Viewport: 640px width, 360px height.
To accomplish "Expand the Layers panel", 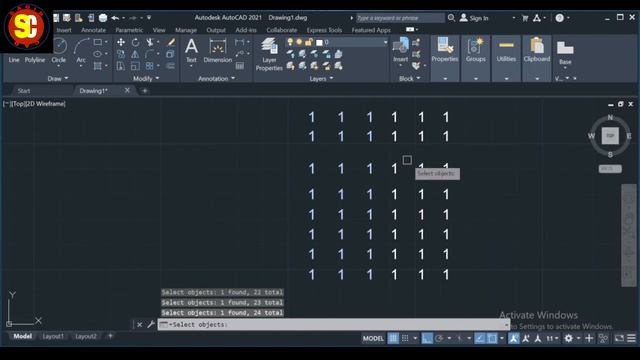I will click(x=321, y=78).
